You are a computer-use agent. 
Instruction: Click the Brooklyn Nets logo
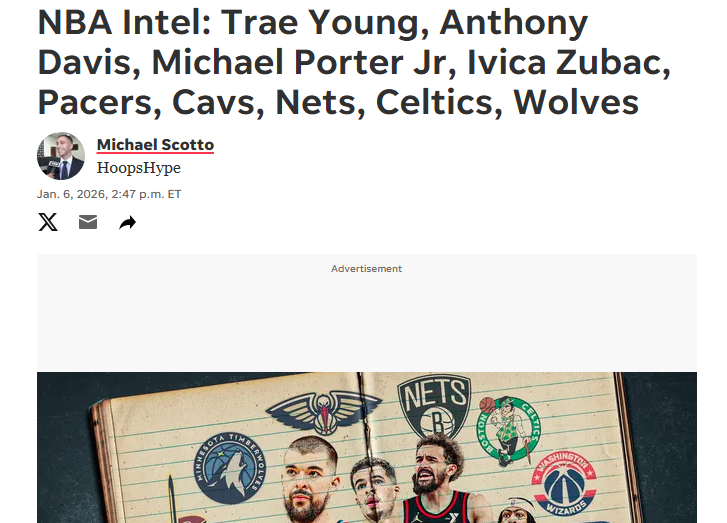[x=434, y=406]
